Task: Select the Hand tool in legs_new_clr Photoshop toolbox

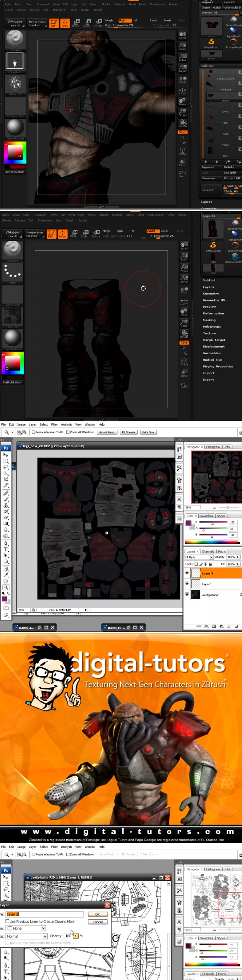Action: 6,581
